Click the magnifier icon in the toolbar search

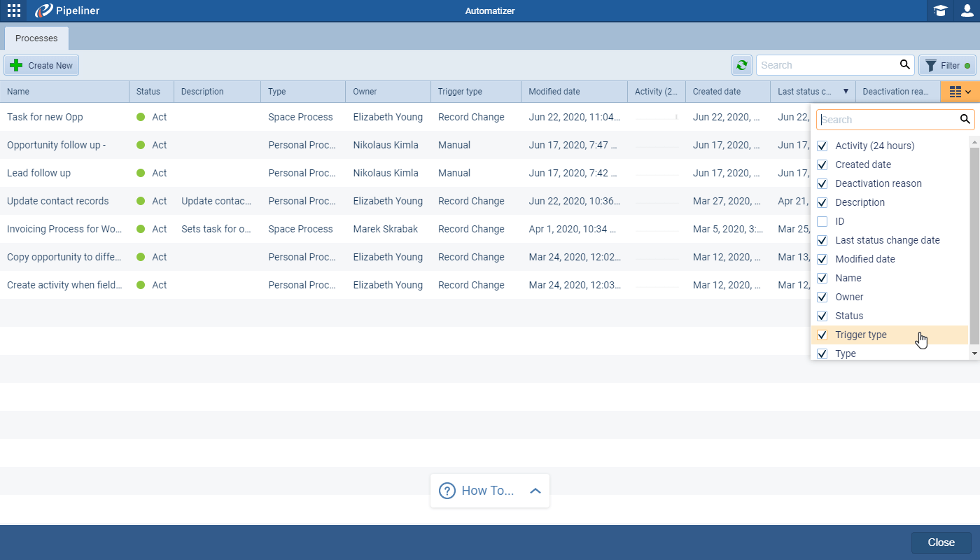pos(905,65)
